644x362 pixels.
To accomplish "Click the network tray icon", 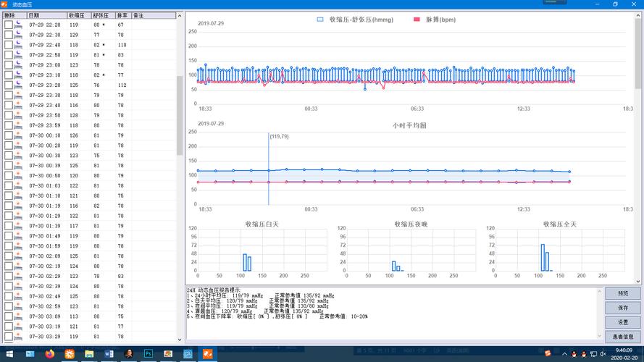I will [x=593, y=354].
